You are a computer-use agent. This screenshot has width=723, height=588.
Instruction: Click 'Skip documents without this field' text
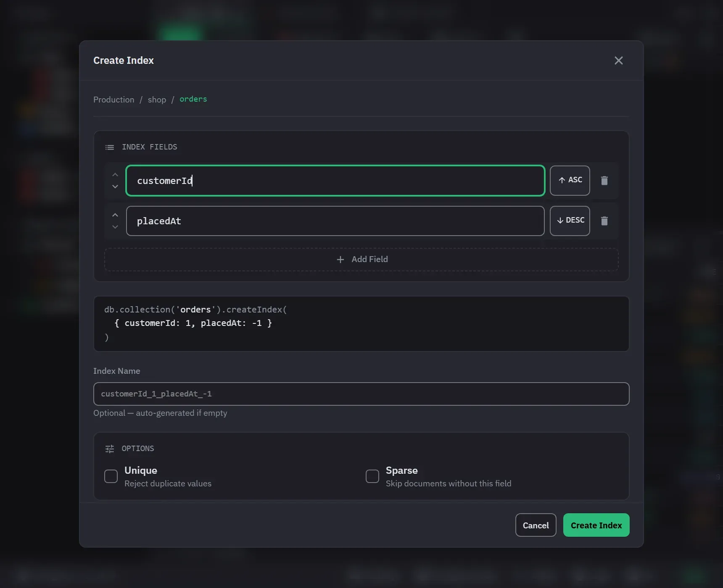[x=449, y=483]
